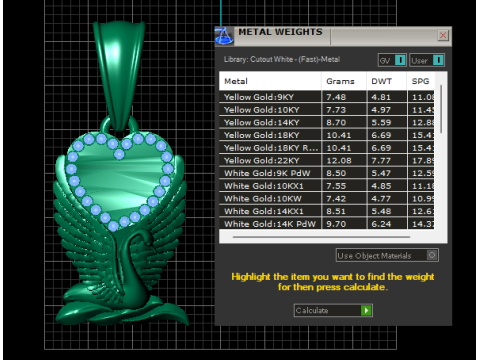This screenshot has height=360, width=480.
Task: Select the Yellow Gold:22KY row
Action: (327, 160)
